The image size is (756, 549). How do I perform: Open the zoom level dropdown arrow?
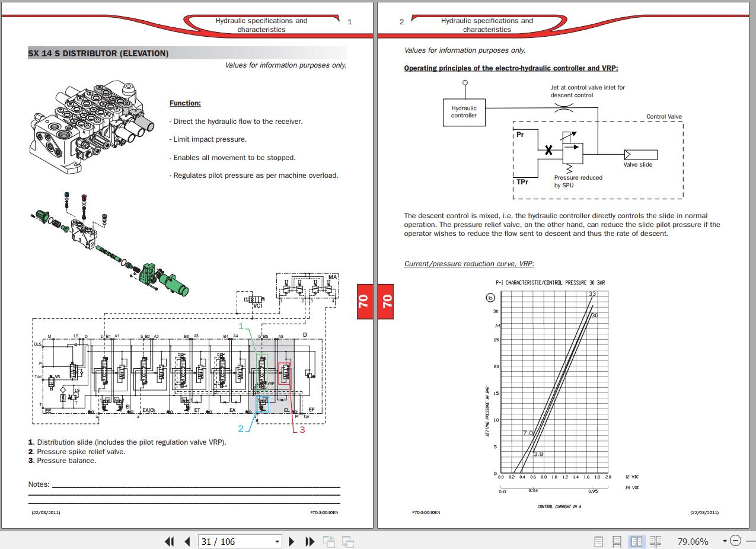pyautogui.click(x=725, y=541)
